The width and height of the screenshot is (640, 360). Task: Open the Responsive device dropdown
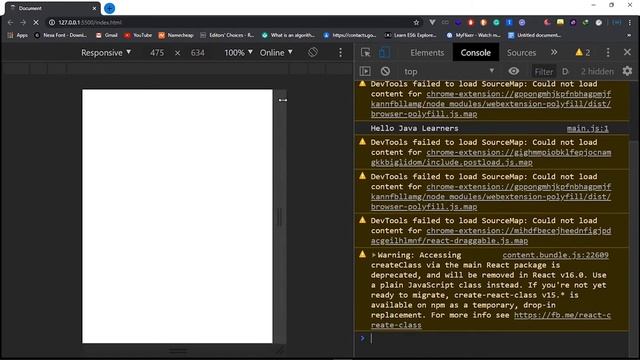(x=106, y=53)
